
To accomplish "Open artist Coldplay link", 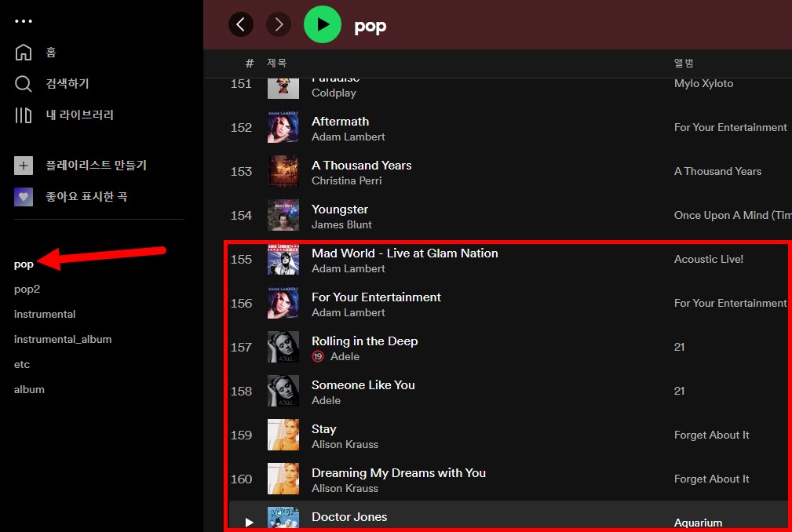I will tap(334, 93).
